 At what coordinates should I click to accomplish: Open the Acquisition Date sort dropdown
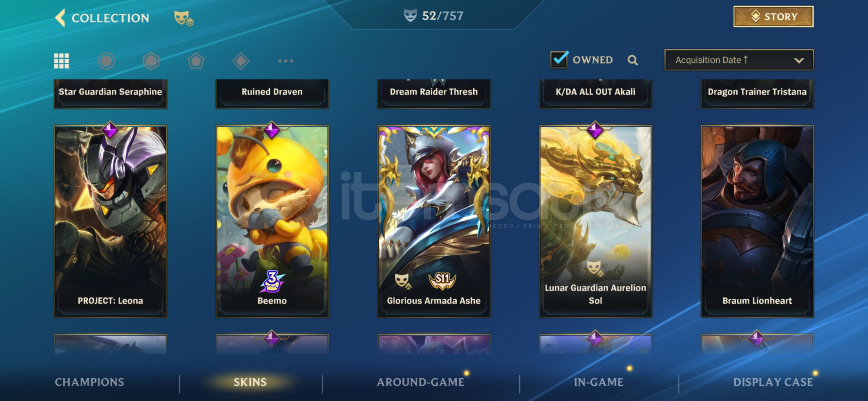(x=739, y=60)
